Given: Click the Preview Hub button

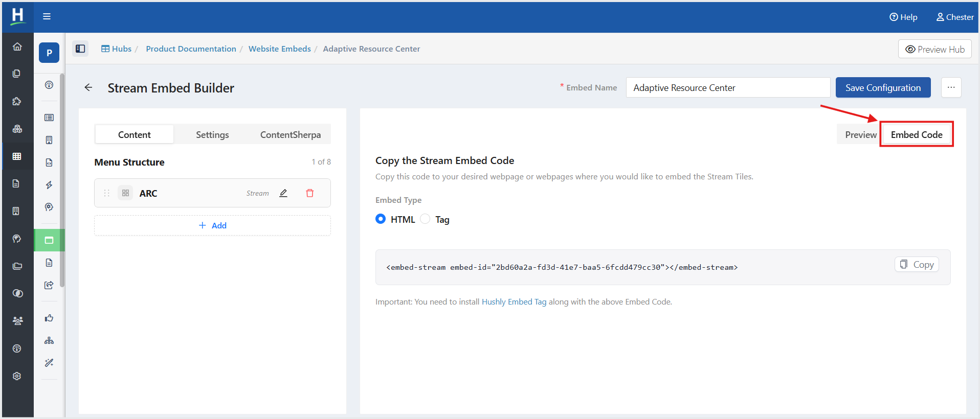Looking at the screenshot, I should pyautogui.click(x=934, y=49).
